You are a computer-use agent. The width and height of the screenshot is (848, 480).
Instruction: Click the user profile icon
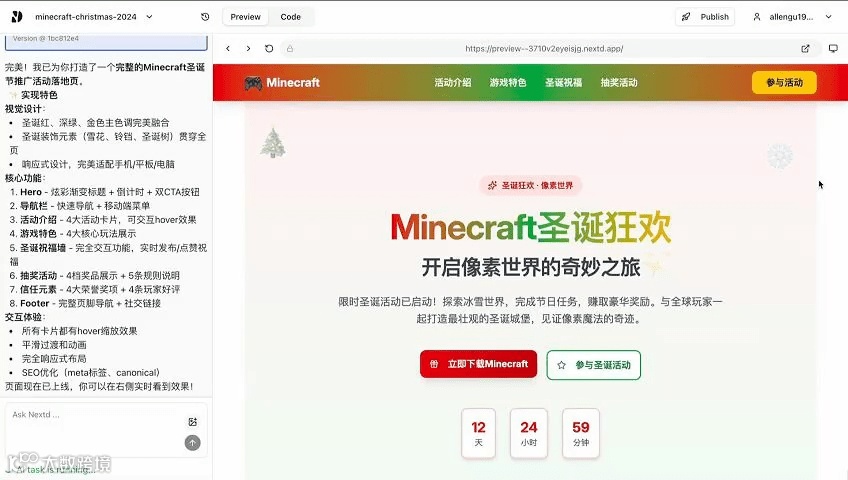[x=757, y=17]
